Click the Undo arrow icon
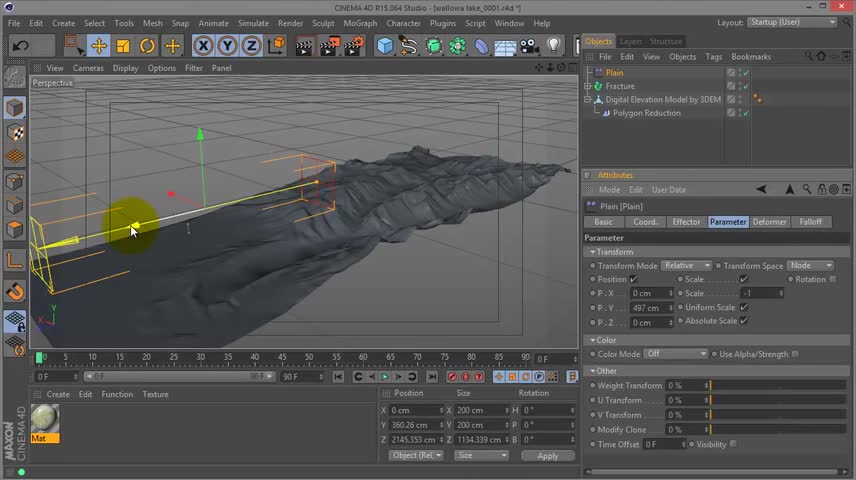Viewport: 856px width, 480px height. tap(20, 46)
